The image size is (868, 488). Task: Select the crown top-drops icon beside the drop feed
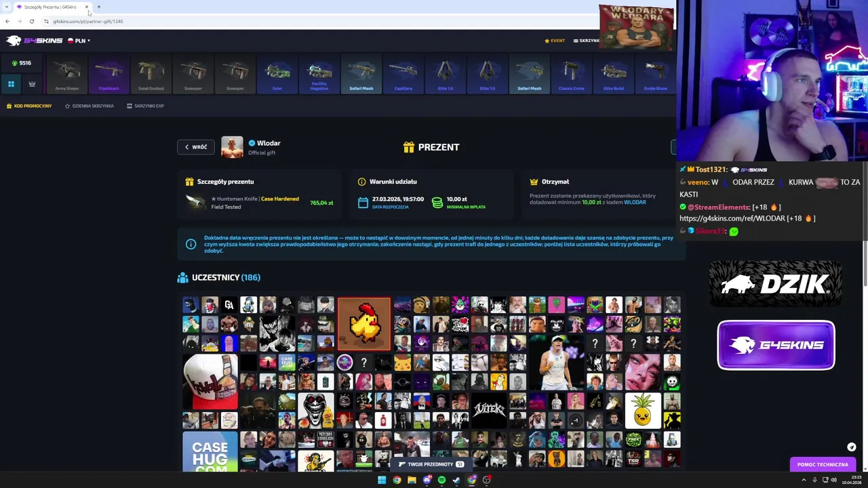pyautogui.click(x=32, y=84)
